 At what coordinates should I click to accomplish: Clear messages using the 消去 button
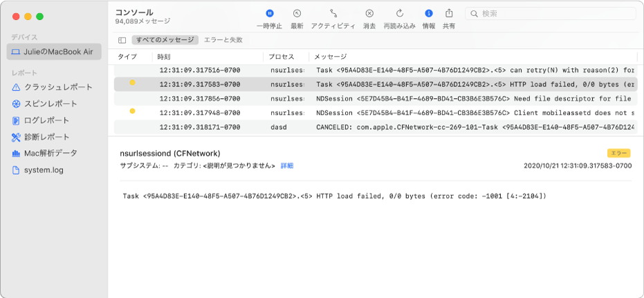369,19
